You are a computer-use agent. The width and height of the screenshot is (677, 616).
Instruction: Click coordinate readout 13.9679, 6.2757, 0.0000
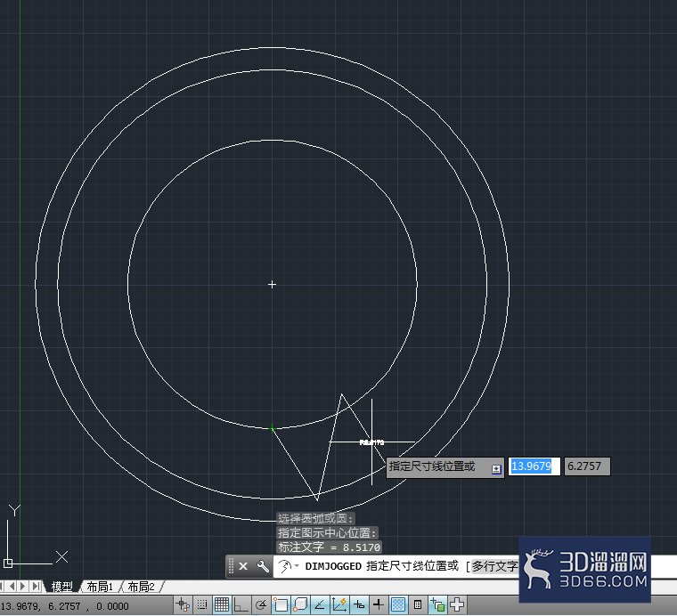click(65, 606)
